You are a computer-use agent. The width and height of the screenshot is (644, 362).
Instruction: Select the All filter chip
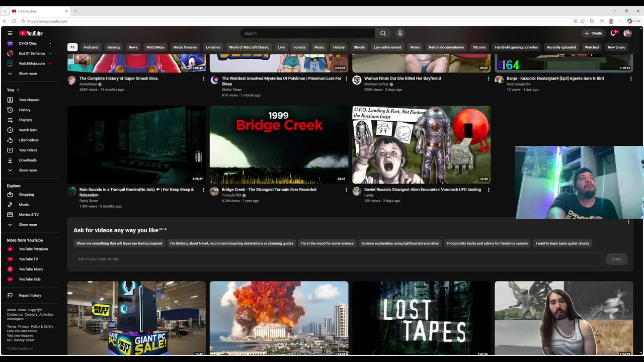point(72,47)
